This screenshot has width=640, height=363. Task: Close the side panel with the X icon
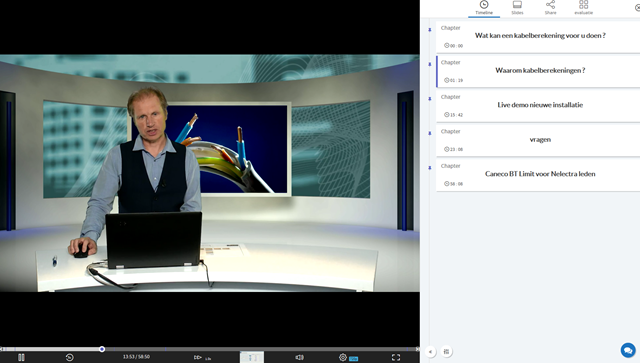pos(637,7)
